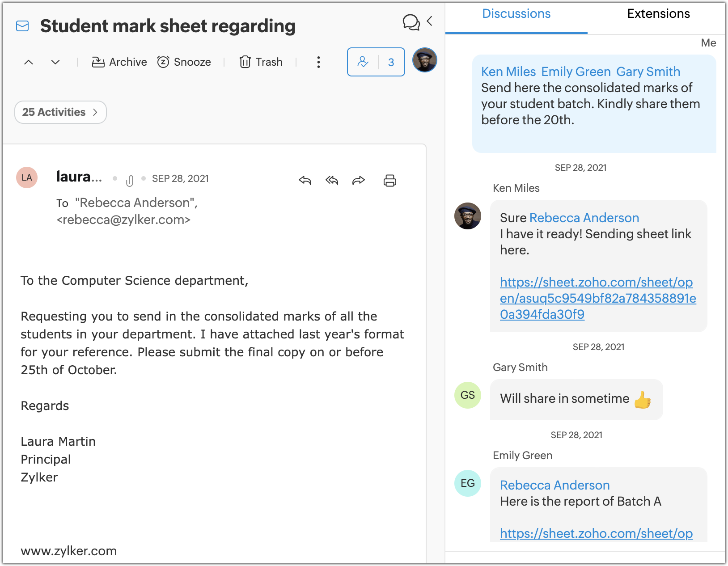Click the Forward arrow icon
The height and width of the screenshot is (566, 728).
[x=359, y=180]
